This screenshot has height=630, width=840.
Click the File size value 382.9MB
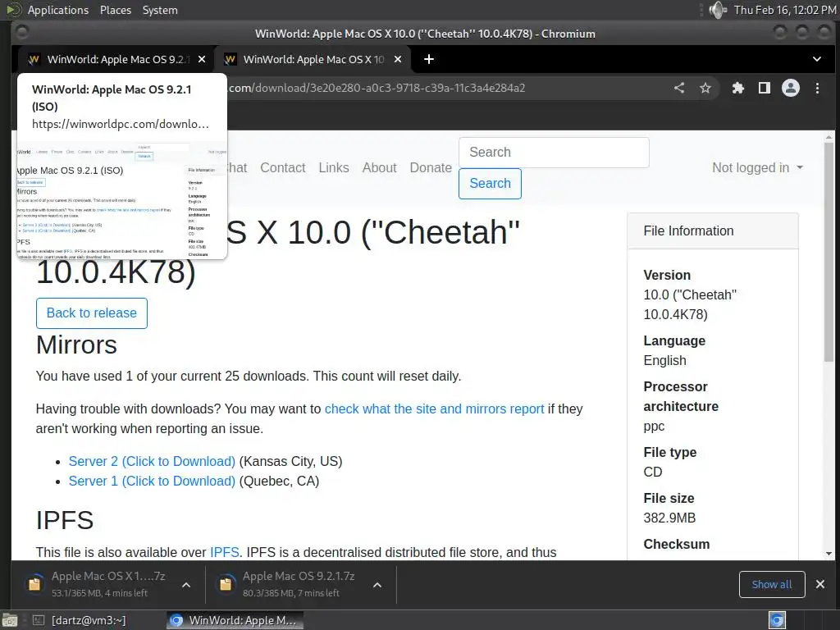[x=669, y=518]
